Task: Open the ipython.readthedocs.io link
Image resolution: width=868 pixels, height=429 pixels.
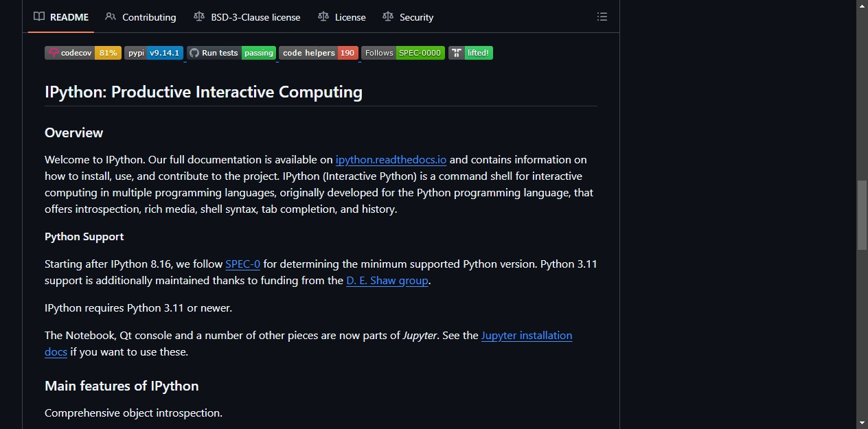Action: pyautogui.click(x=391, y=160)
